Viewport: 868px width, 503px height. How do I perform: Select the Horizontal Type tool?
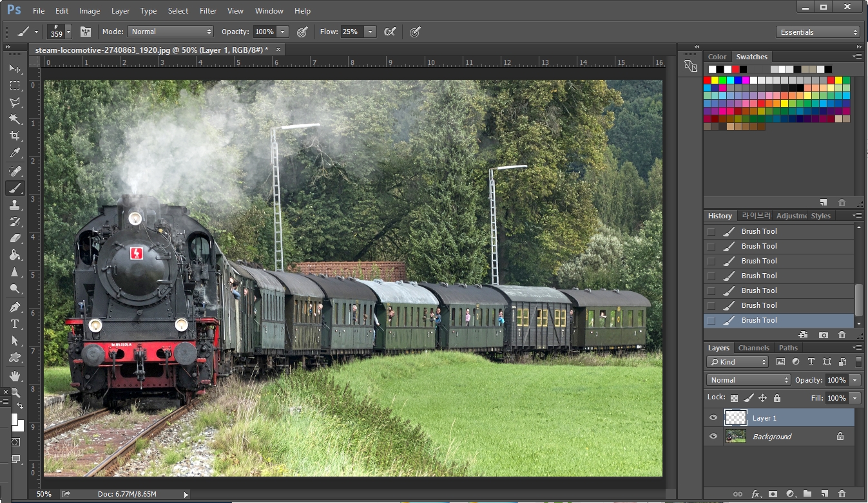15,324
